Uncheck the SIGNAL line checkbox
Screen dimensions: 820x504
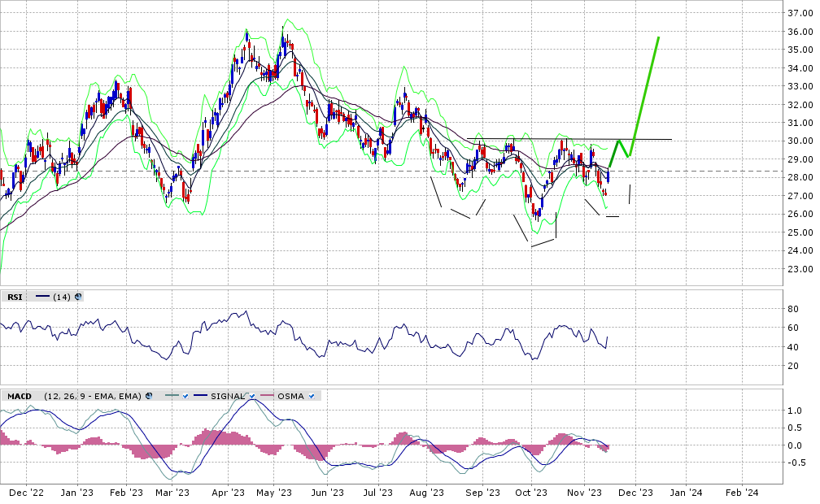(252, 396)
